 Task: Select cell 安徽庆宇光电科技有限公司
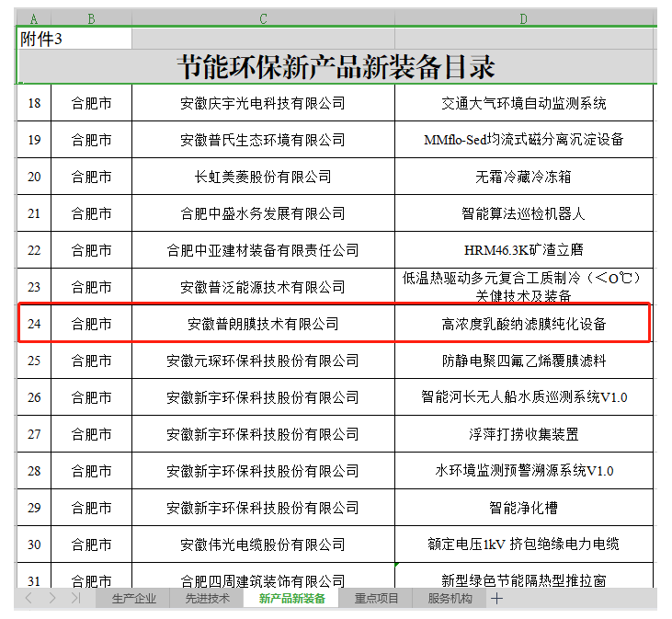coord(263,103)
